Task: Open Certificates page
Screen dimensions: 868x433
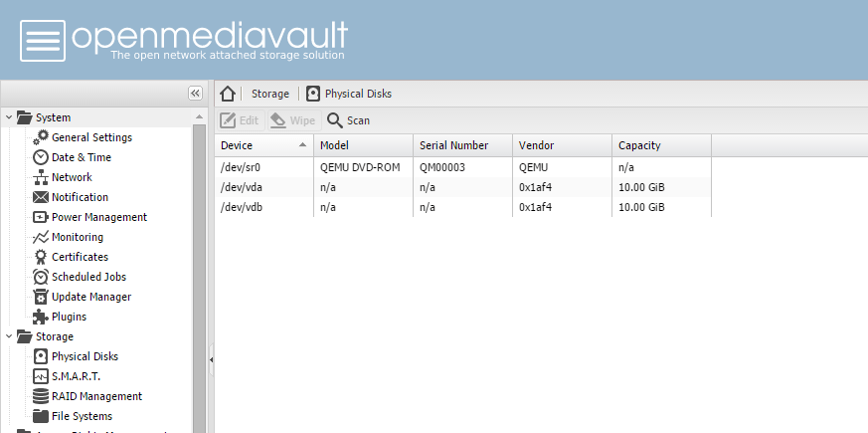Action: (x=80, y=257)
